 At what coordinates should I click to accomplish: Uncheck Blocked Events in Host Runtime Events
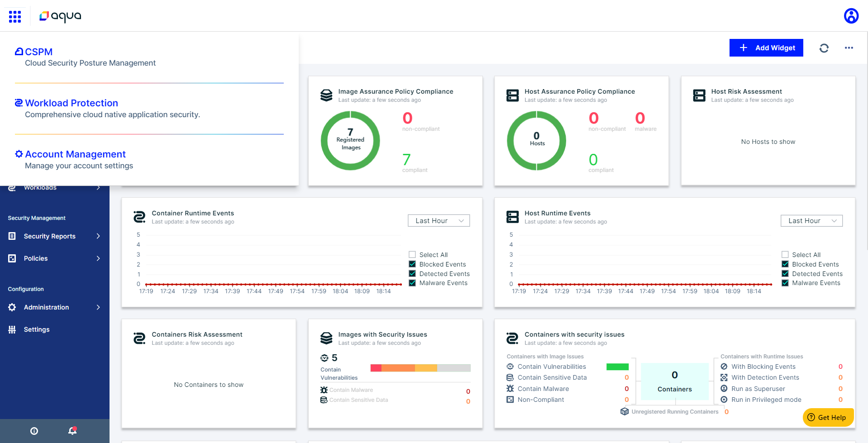pos(785,264)
